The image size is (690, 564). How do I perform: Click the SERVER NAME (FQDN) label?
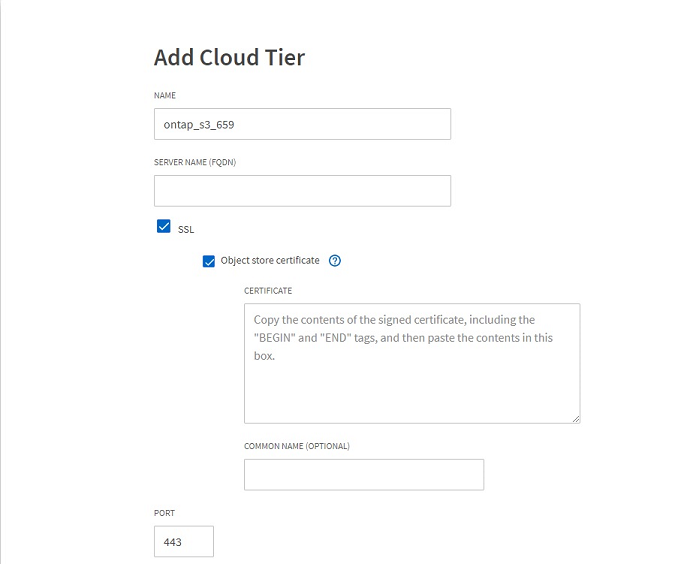195,162
